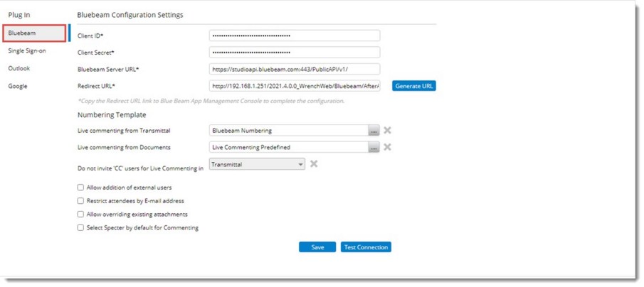Focus the Client Secret input field
This screenshot has width=644, height=287.
pos(295,53)
